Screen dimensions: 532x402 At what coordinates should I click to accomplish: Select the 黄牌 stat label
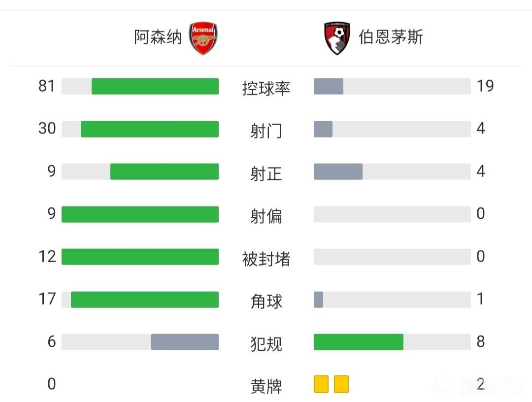pyautogui.click(x=266, y=386)
